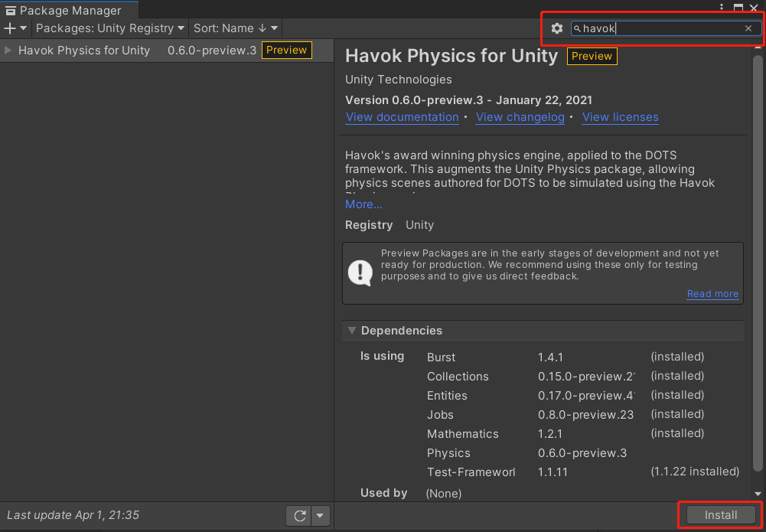This screenshot has height=532, width=766.
Task: Open the View documentation link
Action: point(402,117)
